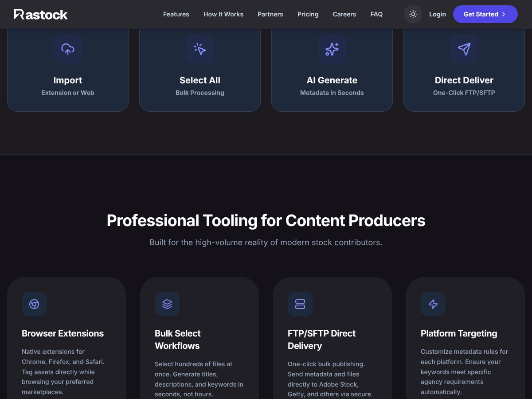The width and height of the screenshot is (532, 399).
Task: Click the Import heading text
Action: pyautogui.click(x=68, y=80)
